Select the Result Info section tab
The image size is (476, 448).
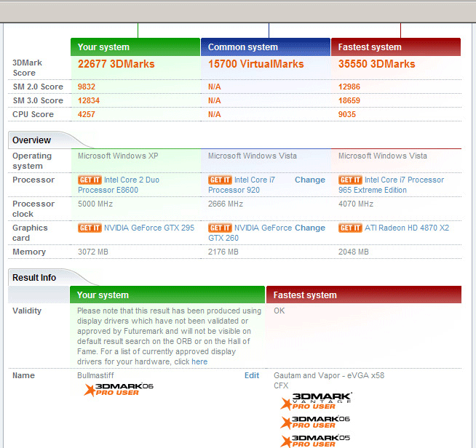[35, 277]
